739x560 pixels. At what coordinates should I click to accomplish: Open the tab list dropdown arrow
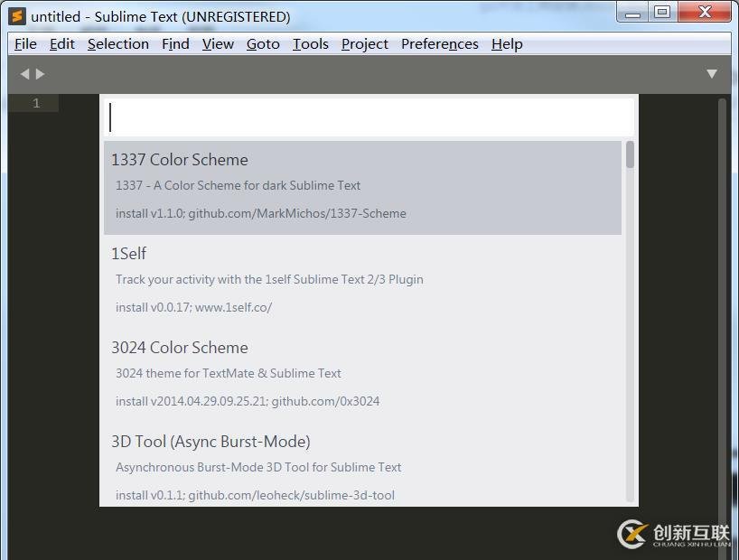pos(712,74)
